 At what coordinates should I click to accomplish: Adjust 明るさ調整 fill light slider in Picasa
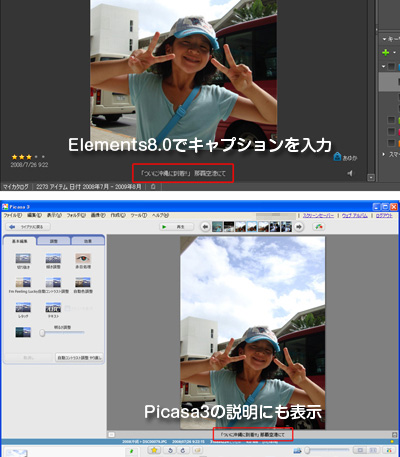62,333
